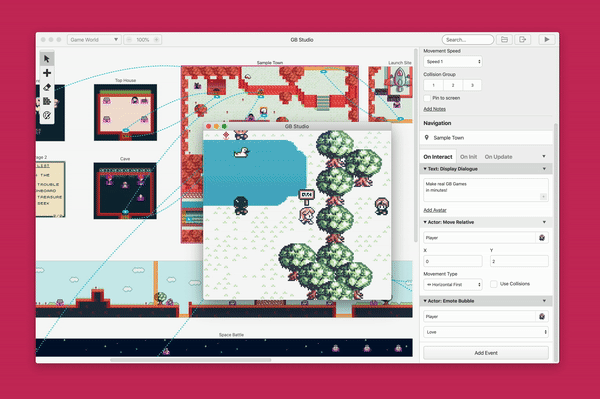Choose the plus Add tool

[x=47, y=73]
